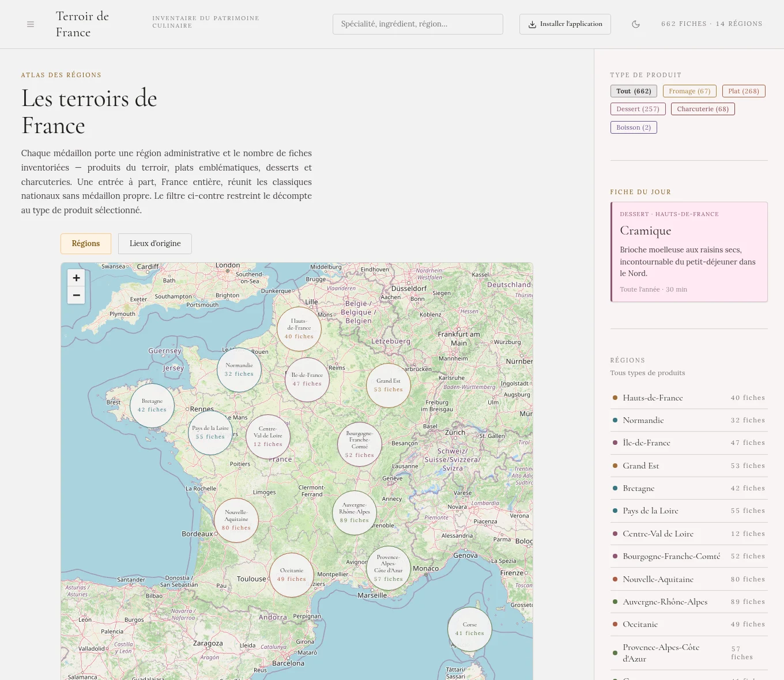The height and width of the screenshot is (680, 784).
Task: Zoom out on the map
Action: pyautogui.click(x=76, y=295)
